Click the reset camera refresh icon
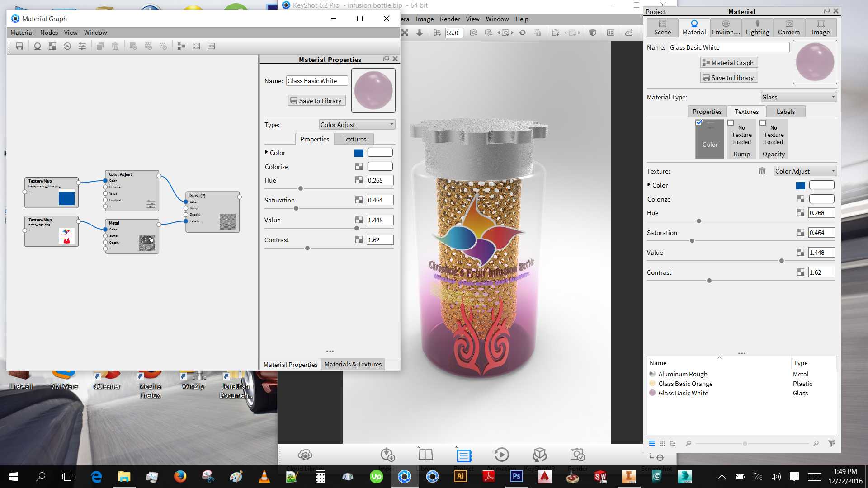 [x=523, y=33]
